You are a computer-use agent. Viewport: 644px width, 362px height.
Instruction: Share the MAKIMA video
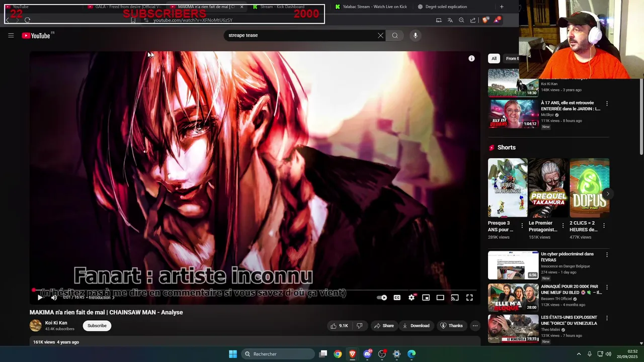pos(383,326)
